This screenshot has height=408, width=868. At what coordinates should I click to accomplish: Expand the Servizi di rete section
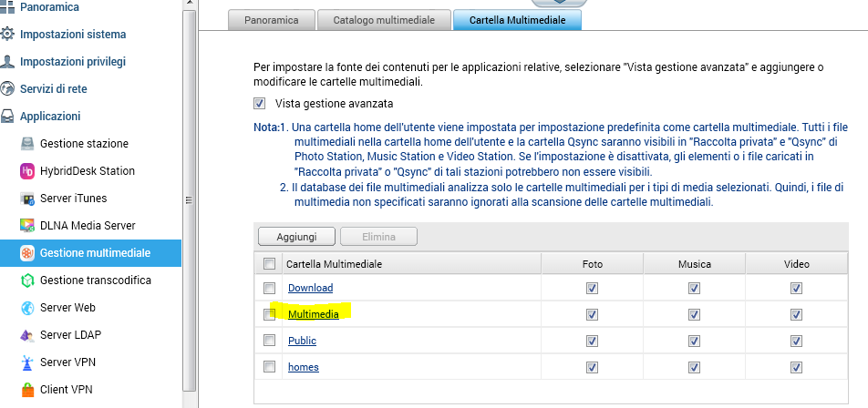[59, 89]
